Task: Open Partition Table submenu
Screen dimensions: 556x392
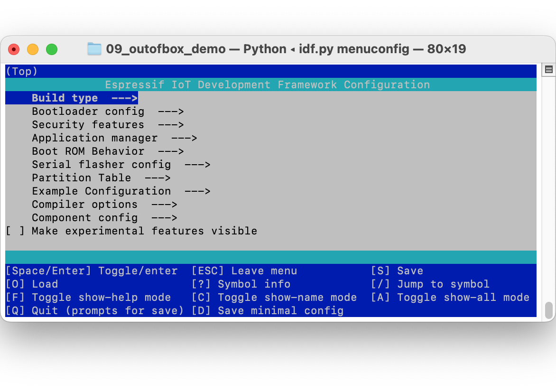Action: (102, 178)
